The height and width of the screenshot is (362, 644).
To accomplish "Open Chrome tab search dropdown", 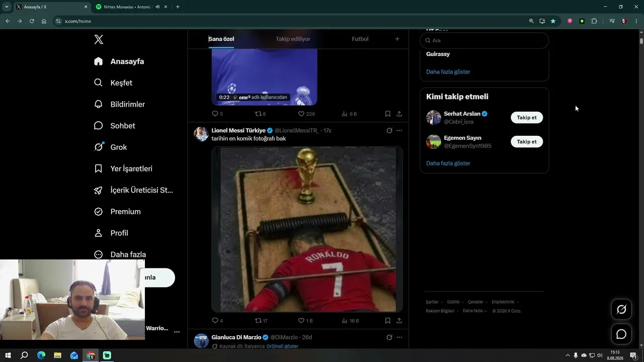I will (7, 7).
